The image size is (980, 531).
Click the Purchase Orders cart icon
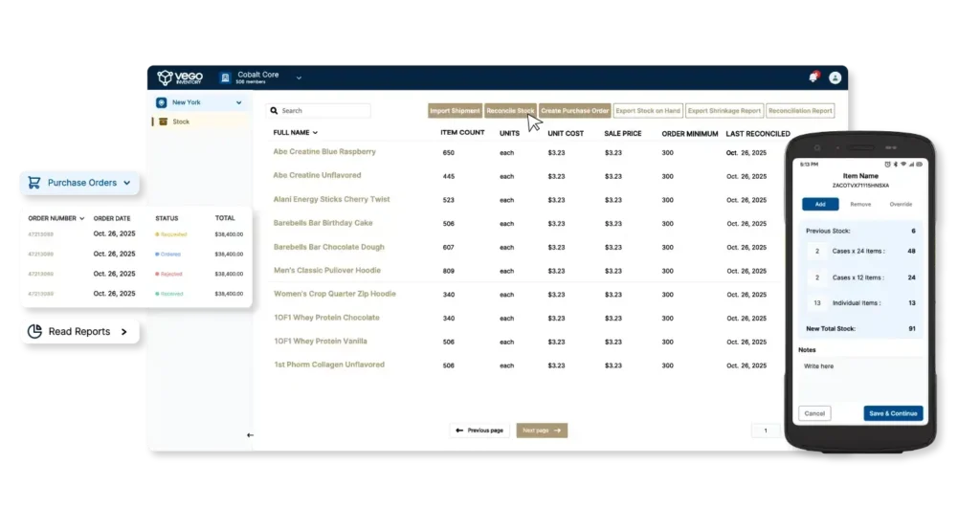pos(34,183)
